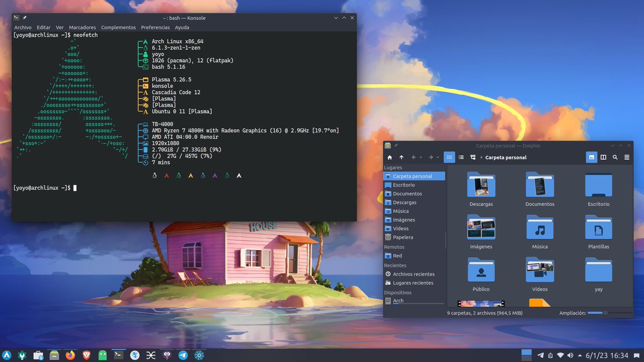Screen dimensions: 644x362
Task: Go to home folder in Dolphin toolbar
Action: (x=390, y=157)
